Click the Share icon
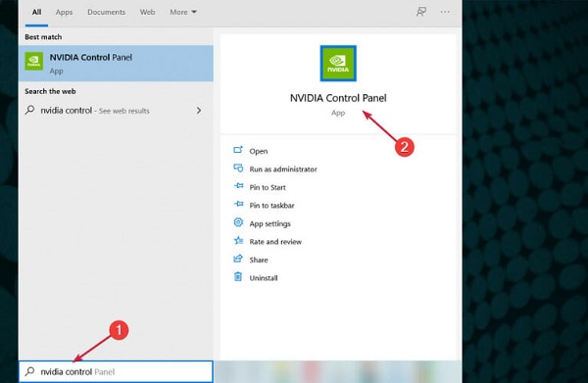Viewport: 588px width, 383px height. pos(238,259)
